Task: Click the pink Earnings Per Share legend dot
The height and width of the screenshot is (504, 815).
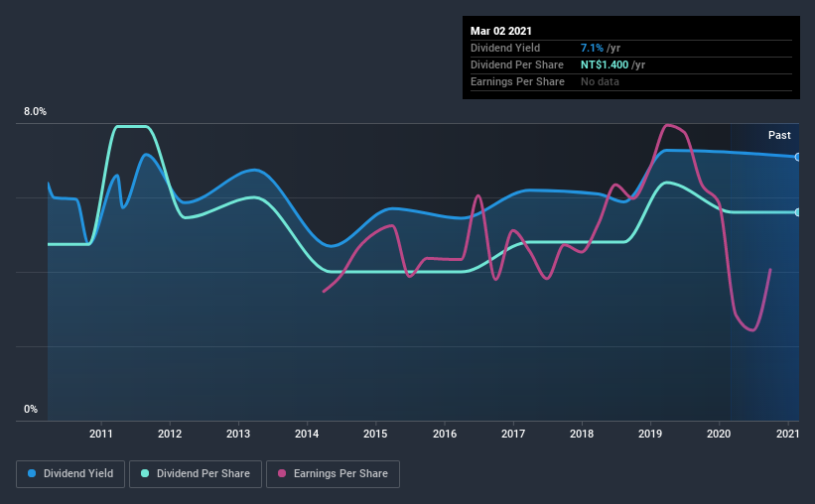Action: tap(282, 473)
